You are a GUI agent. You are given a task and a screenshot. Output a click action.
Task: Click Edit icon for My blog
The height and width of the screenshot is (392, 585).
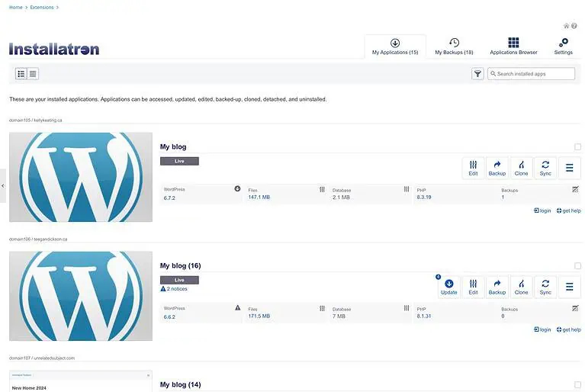tap(473, 168)
